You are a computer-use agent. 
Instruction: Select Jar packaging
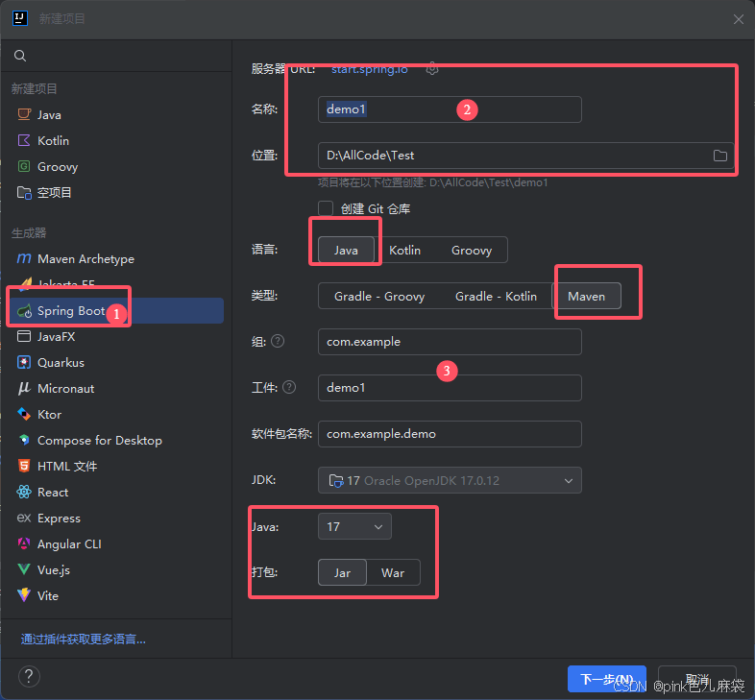342,573
